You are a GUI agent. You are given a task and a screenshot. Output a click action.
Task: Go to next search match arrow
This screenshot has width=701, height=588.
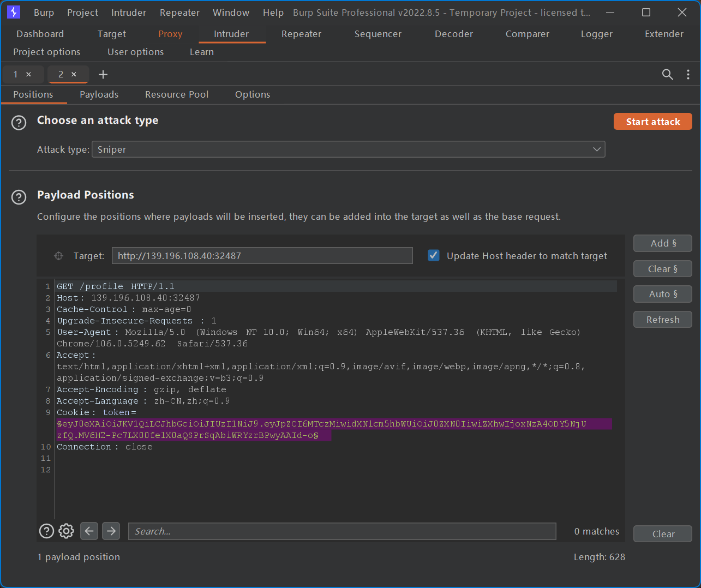pos(111,531)
